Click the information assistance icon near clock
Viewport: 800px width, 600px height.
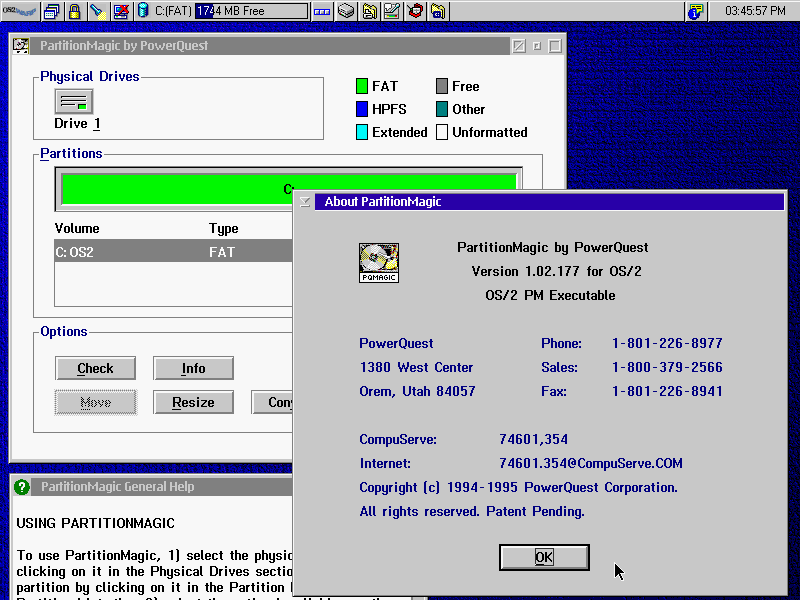point(695,11)
